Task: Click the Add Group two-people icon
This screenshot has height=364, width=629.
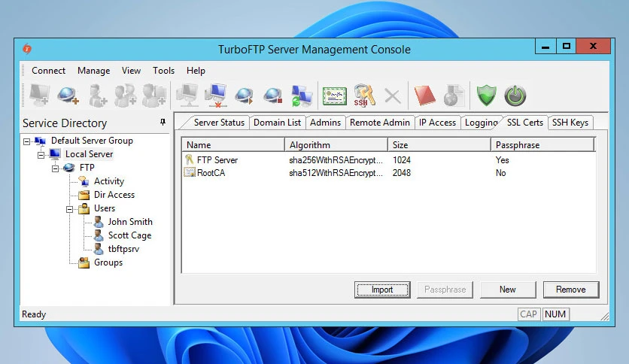Action: point(126,96)
